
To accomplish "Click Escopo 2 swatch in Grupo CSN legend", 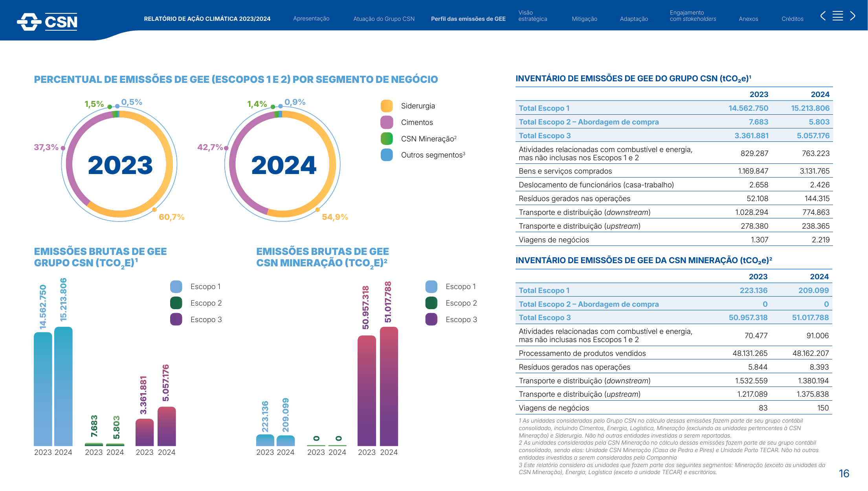I will (x=176, y=303).
